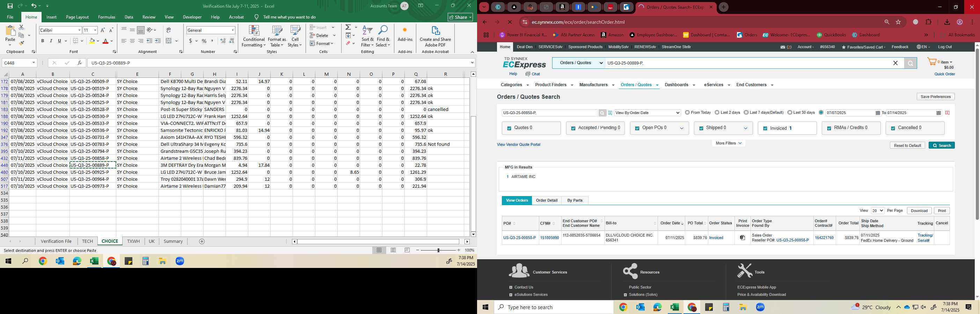Bookmark this page with star icon
The width and height of the screenshot is (980, 314).
click(899, 22)
